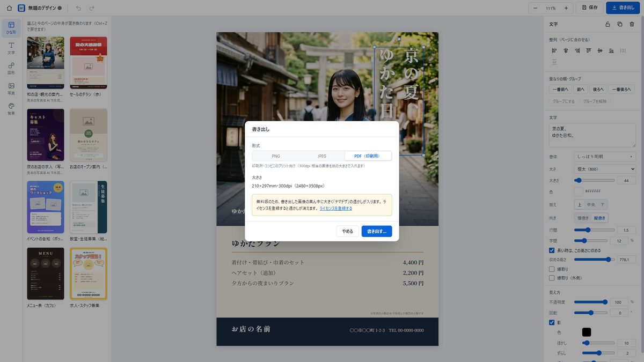Open the 背景 background sidebar tool

[11, 109]
